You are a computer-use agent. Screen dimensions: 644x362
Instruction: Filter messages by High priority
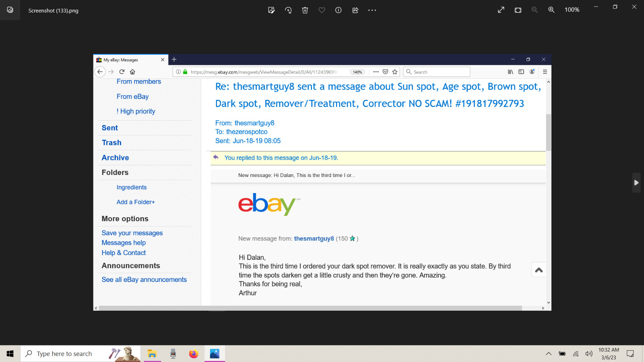pyautogui.click(x=136, y=111)
